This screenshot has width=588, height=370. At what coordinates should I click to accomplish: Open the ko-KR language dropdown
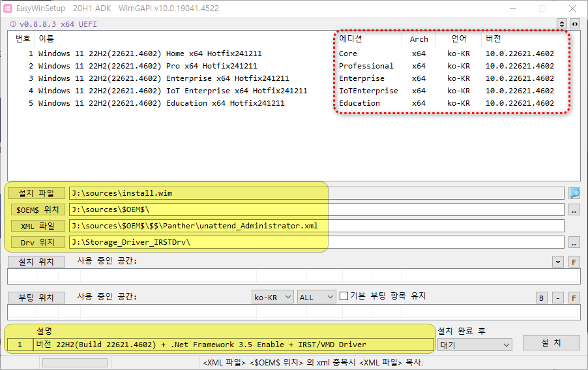[272, 297]
